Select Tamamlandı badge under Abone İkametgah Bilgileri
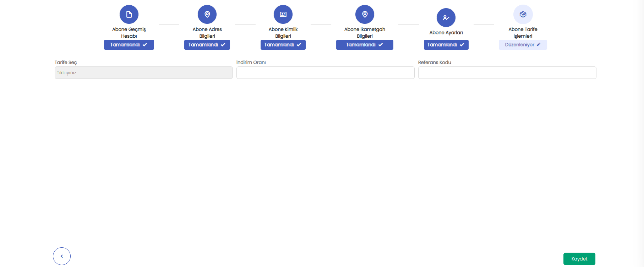Image resolution: width=644 pixels, height=269 pixels. (365, 45)
